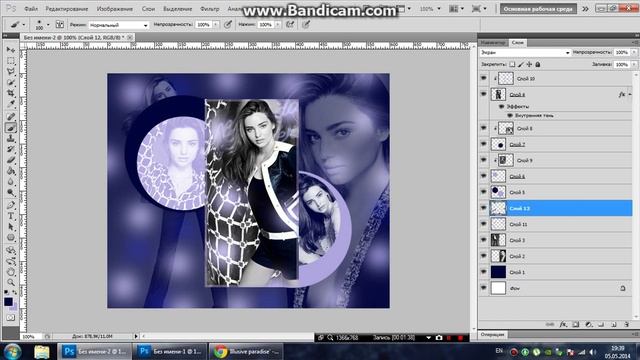Open Заливка fill value arrow
Viewport: 640px width, 360px height.
click(x=633, y=64)
